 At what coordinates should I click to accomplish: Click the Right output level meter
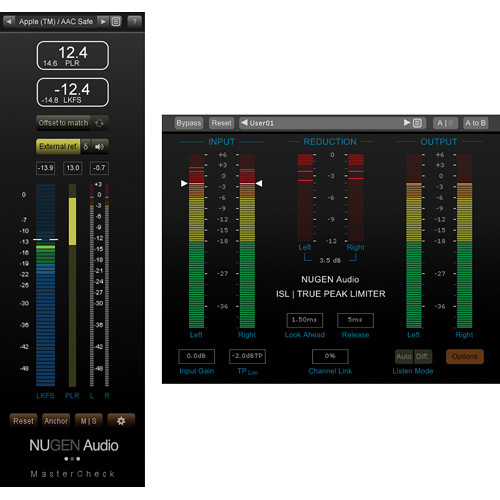coord(464,241)
